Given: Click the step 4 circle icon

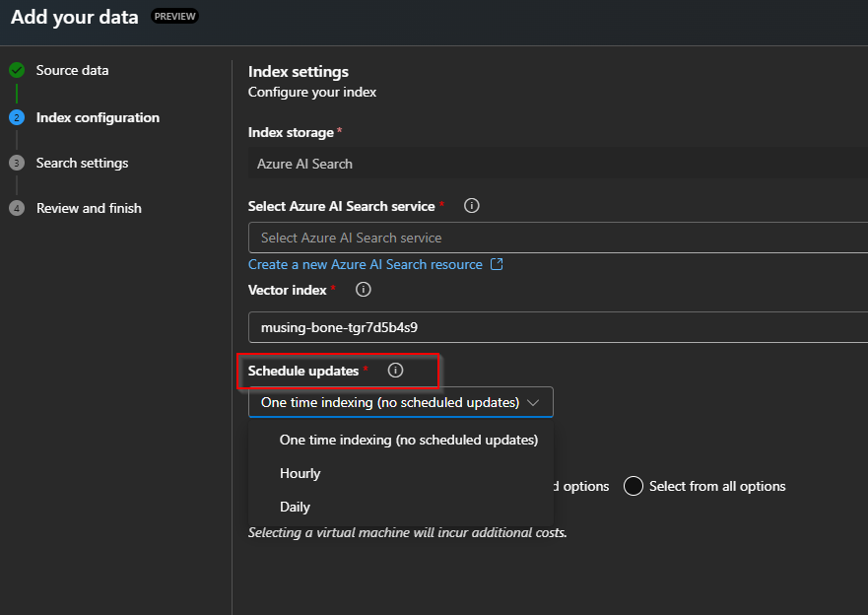Looking at the screenshot, I should click(x=17, y=208).
